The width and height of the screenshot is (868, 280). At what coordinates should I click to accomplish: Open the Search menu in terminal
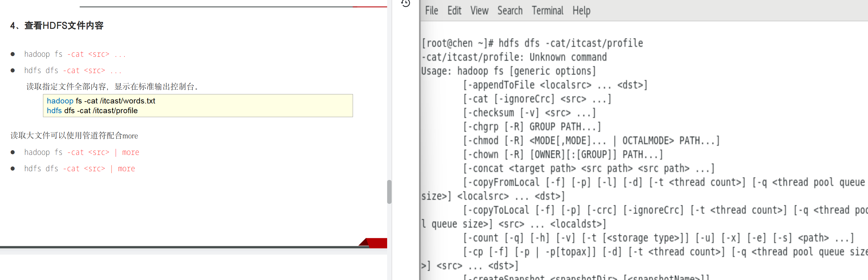[510, 11]
